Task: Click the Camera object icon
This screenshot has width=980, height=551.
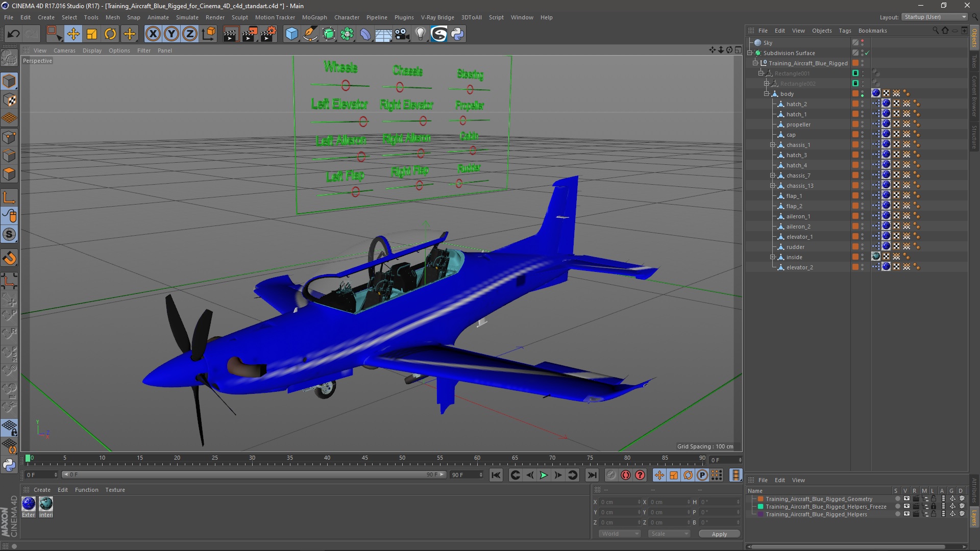Action: pyautogui.click(x=402, y=34)
